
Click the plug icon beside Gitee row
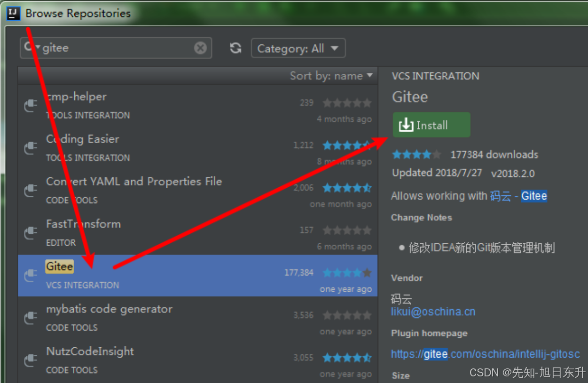pos(31,275)
